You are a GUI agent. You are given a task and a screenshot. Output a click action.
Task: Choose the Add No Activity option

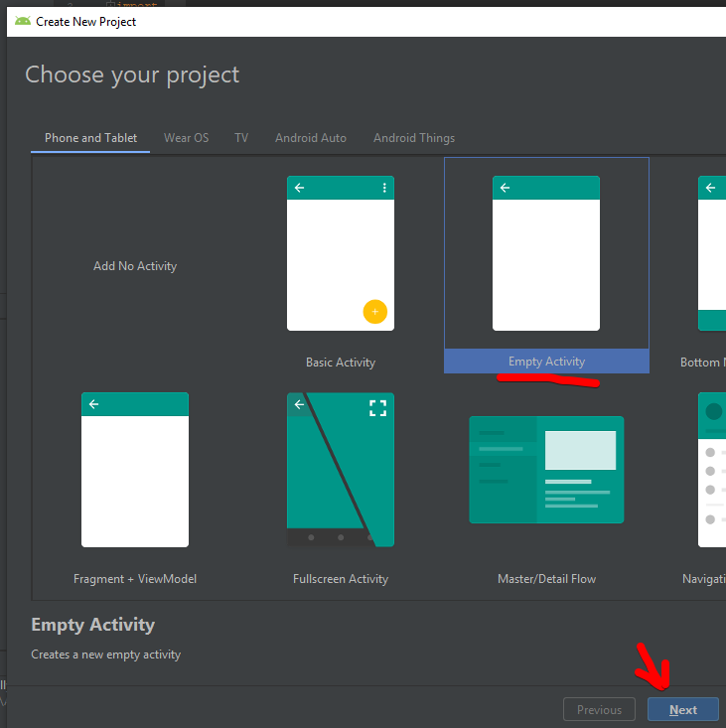[x=135, y=266]
